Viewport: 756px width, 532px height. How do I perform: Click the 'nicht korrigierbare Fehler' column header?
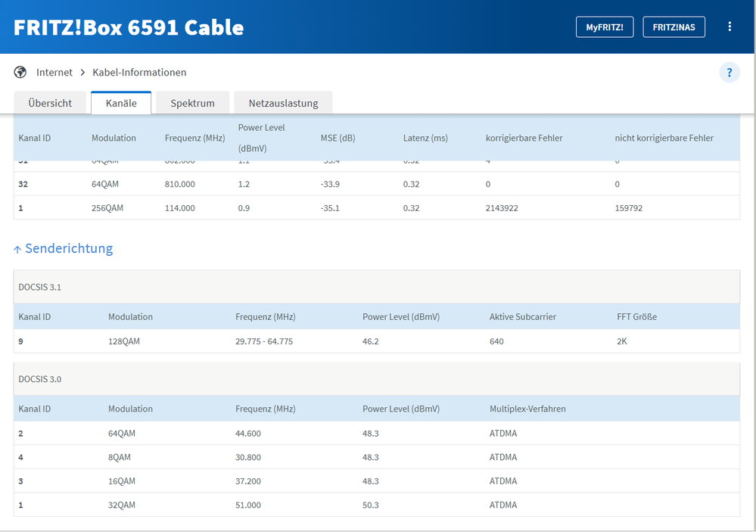click(x=664, y=138)
